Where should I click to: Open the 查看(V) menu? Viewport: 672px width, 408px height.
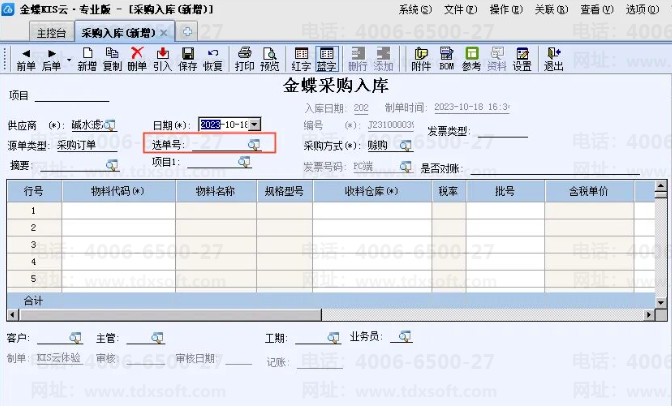point(597,9)
